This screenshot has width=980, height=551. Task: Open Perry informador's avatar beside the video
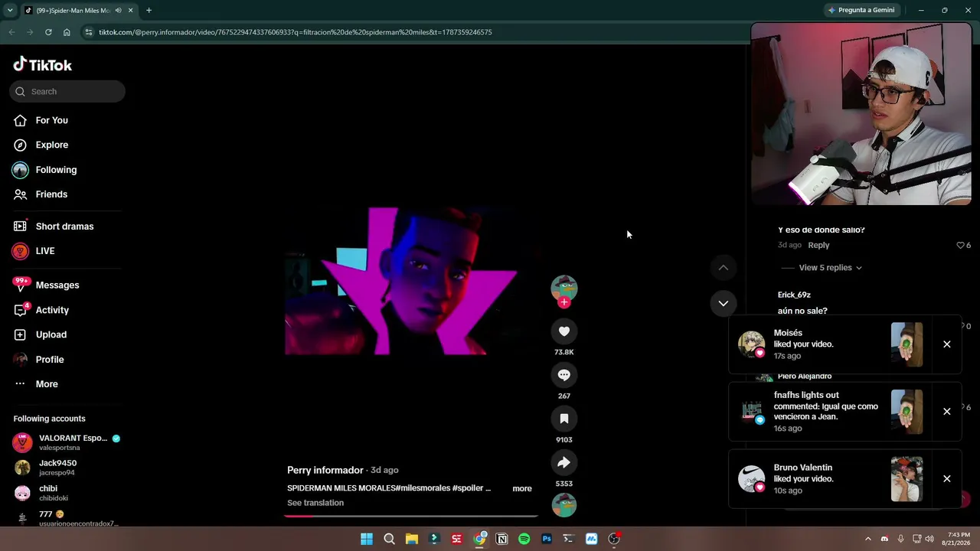(x=564, y=288)
